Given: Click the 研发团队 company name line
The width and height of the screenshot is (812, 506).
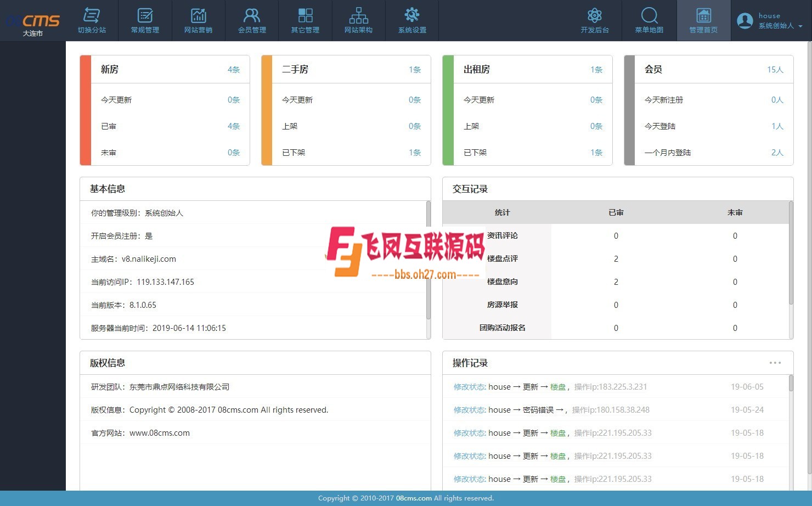Looking at the screenshot, I should tap(160, 387).
